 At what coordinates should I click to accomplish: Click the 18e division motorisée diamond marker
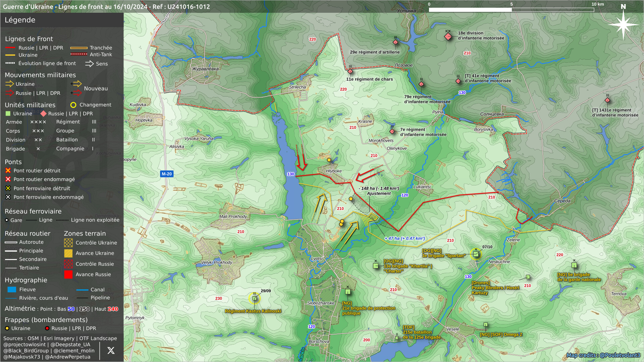coord(448,37)
